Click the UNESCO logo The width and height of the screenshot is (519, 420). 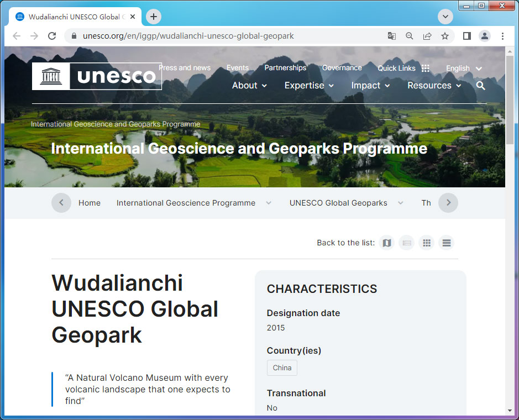[x=97, y=76]
